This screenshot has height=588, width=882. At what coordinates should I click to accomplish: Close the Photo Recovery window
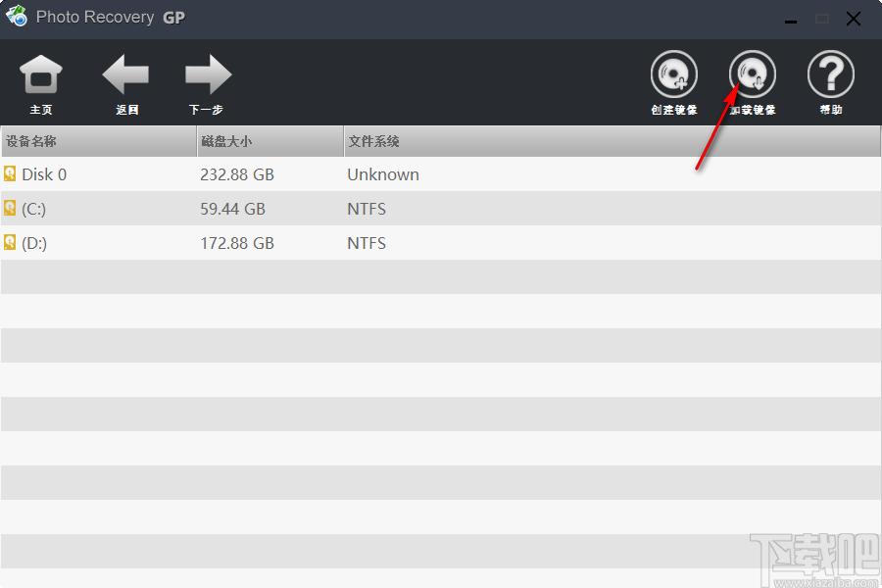point(854,19)
